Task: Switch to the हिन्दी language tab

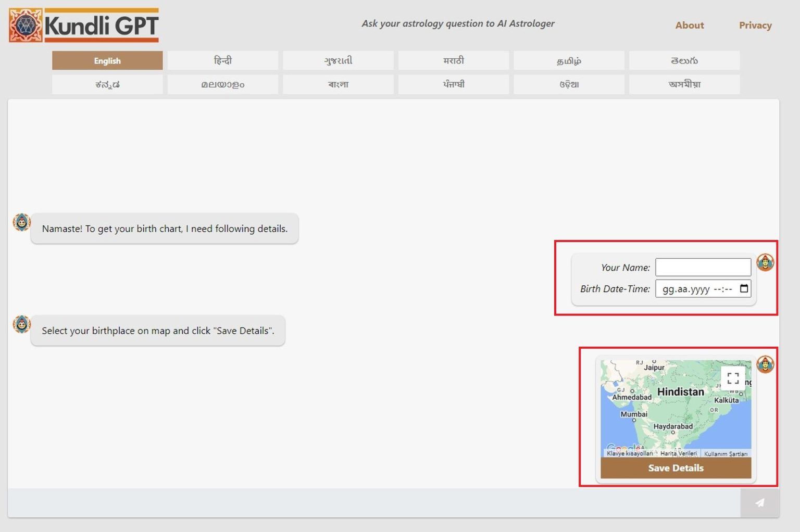Action: pos(222,60)
